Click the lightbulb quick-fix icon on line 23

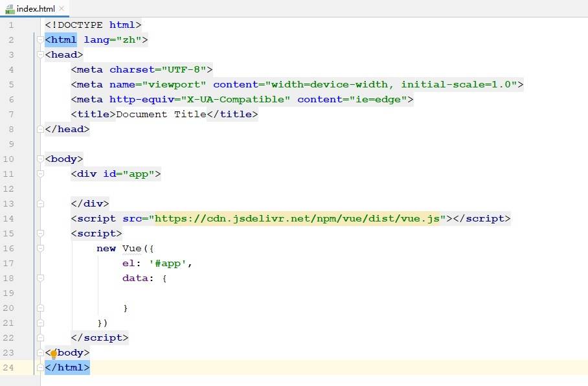point(54,354)
